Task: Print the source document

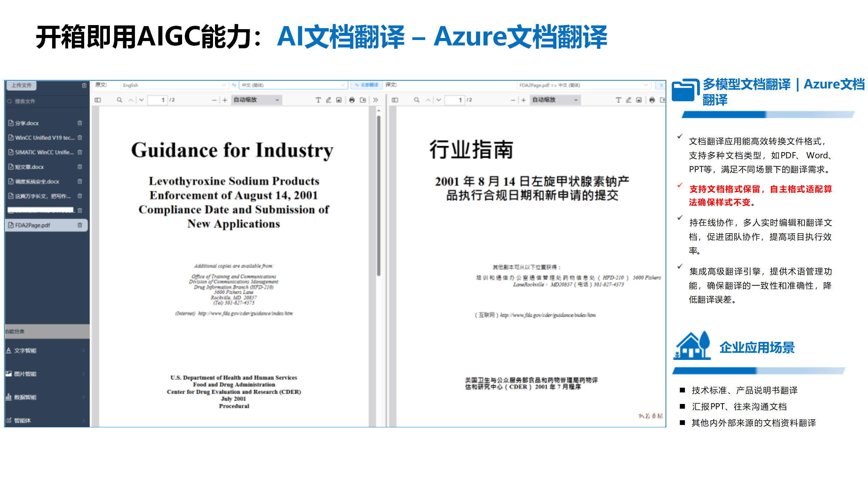Action: coord(352,100)
